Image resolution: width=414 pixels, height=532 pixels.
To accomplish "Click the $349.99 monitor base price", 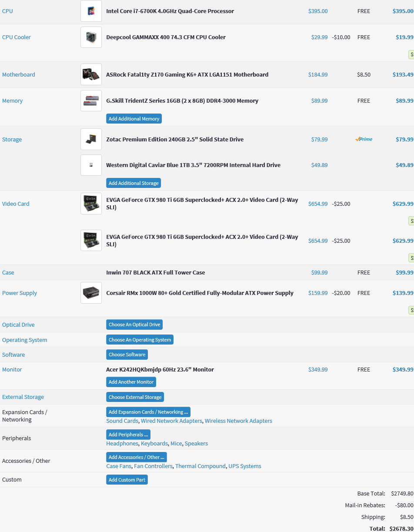I will (x=318, y=369).
